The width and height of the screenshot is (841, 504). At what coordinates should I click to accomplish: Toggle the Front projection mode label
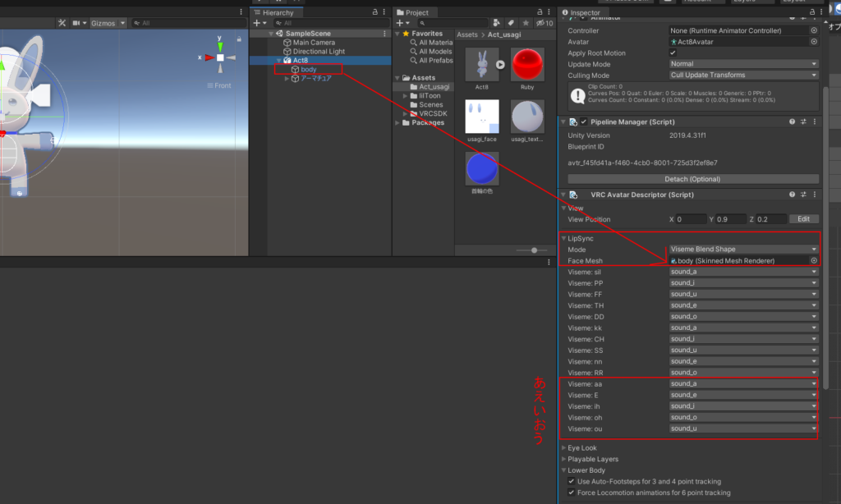218,85
